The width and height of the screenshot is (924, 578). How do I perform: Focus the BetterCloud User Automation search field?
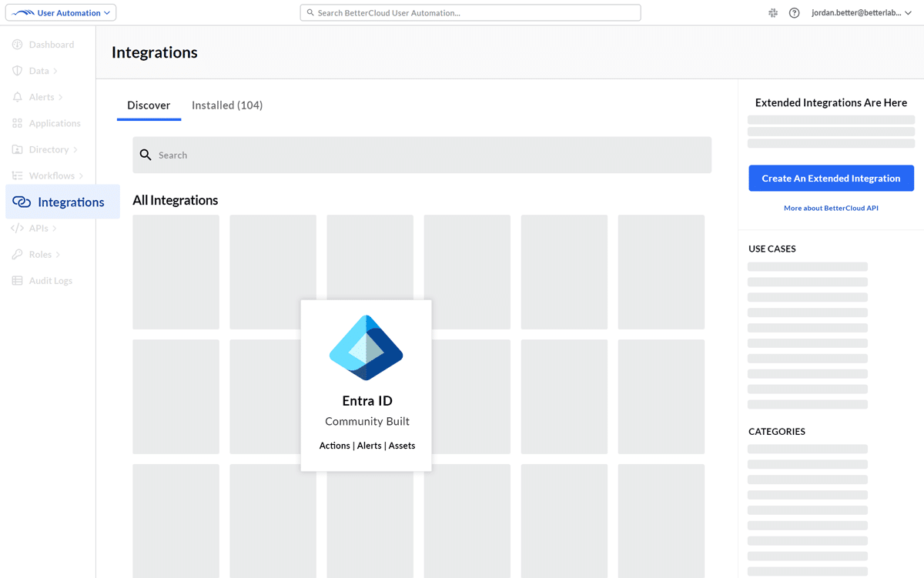pyautogui.click(x=470, y=13)
